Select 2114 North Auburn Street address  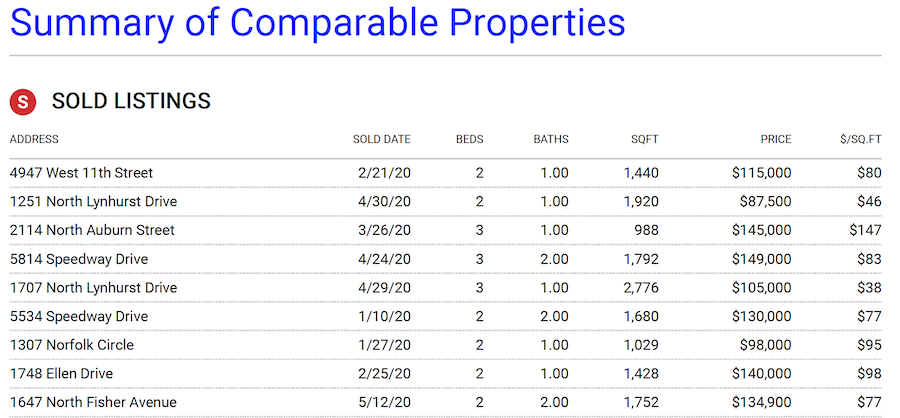pyautogui.click(x=92, y=230)
